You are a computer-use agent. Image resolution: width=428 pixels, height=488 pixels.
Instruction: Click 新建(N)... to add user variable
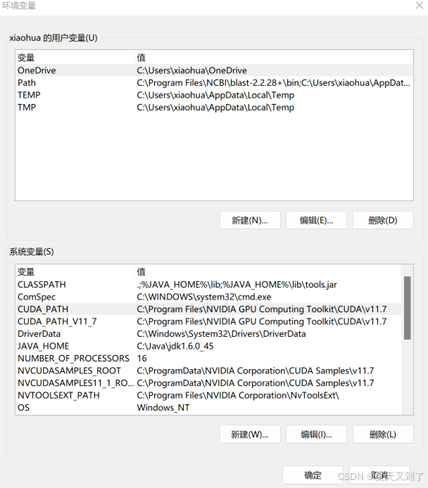click(x=250, y=220)
